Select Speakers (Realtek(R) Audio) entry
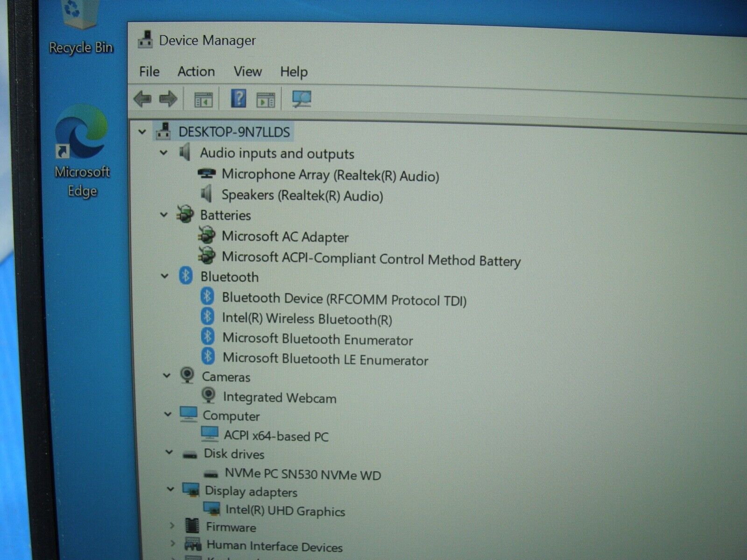This screenshot has width=747, height=560. (x=302, y=195)
